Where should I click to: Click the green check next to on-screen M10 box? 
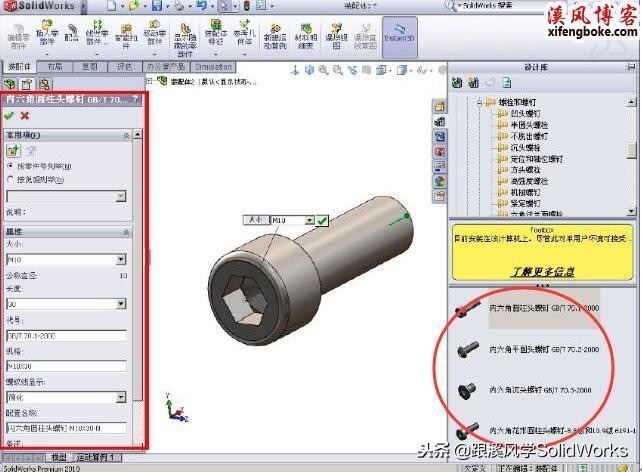pos(322,221)
